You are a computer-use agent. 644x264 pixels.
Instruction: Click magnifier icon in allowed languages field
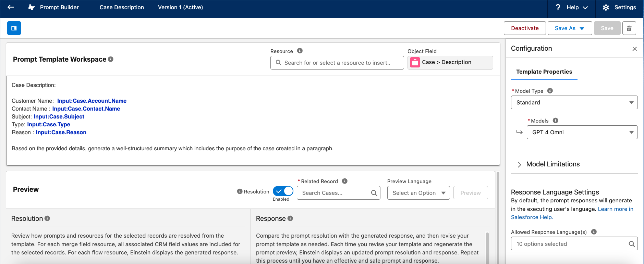point(632,244)
